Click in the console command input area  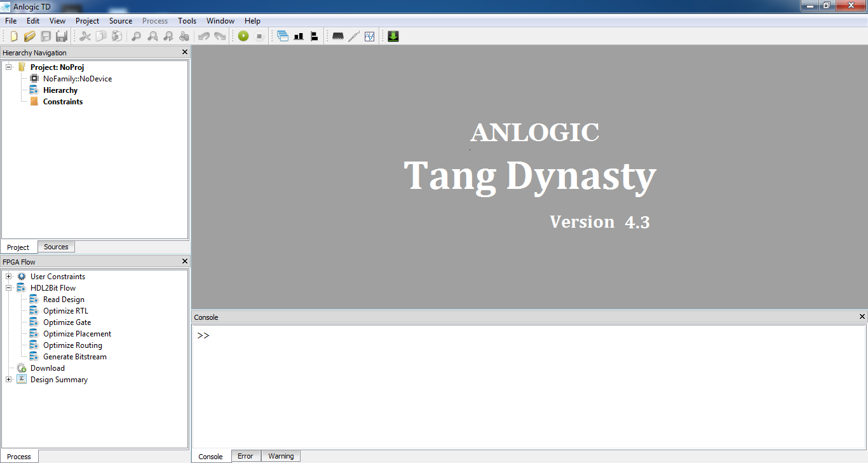pyautogui.click(x=529, y=386)
